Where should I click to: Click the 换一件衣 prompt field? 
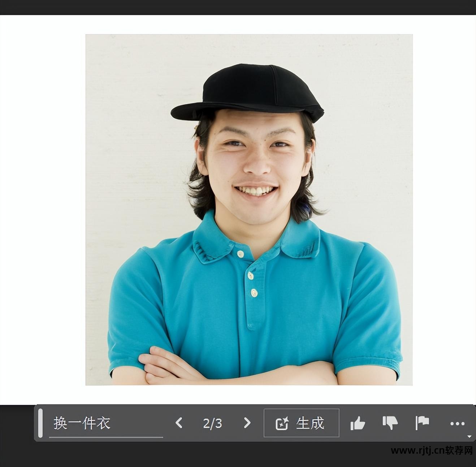(106, 423)
